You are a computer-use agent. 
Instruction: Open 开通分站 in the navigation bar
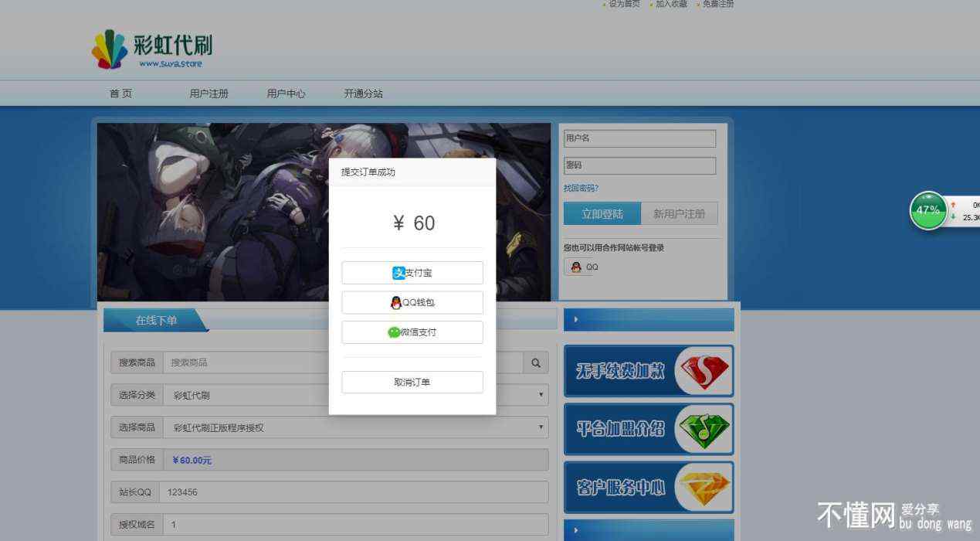click(364, 94)
